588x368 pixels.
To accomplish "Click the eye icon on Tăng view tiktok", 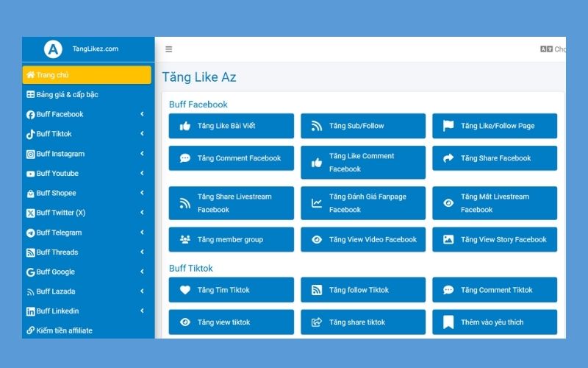I will (185, 322).
